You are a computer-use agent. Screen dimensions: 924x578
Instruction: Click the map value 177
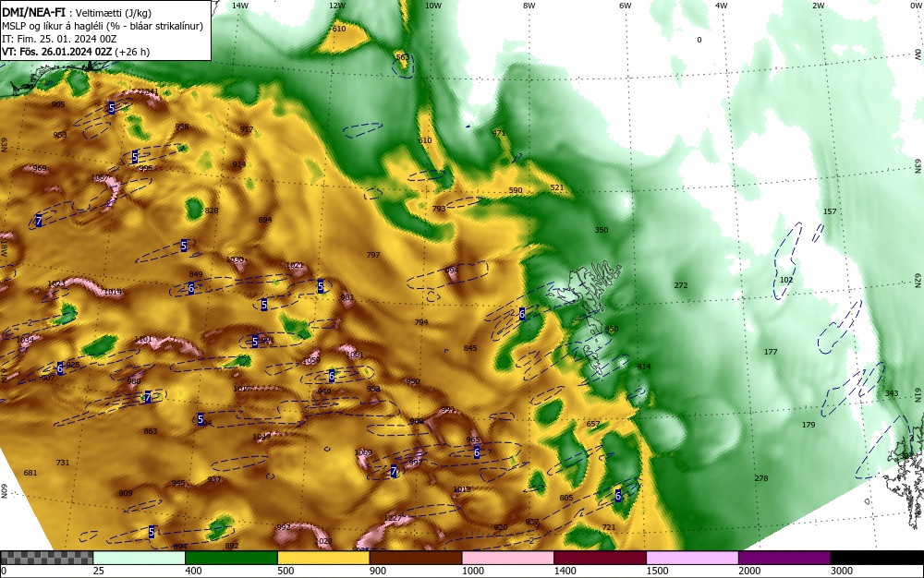[771, 352]
